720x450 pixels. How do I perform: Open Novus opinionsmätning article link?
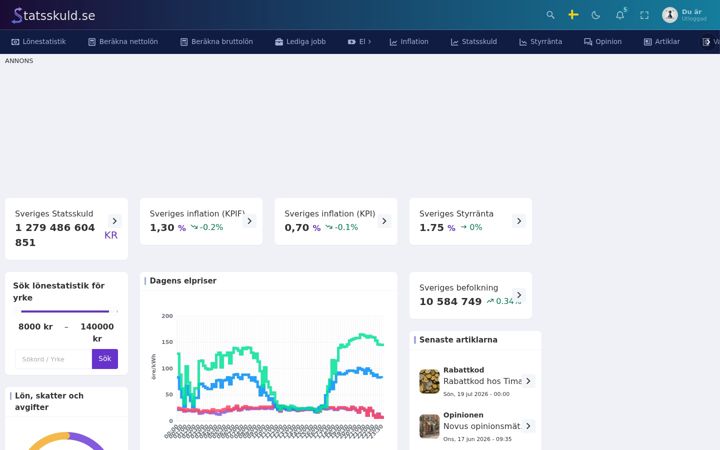482,426
